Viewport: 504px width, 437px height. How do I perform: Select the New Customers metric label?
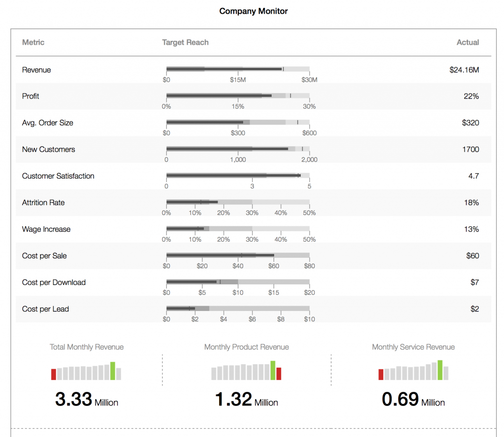[49, 149]
